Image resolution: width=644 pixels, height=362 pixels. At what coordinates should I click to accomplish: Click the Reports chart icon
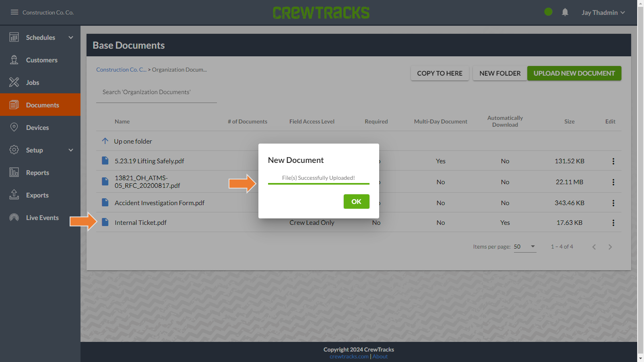click(14, 173)
